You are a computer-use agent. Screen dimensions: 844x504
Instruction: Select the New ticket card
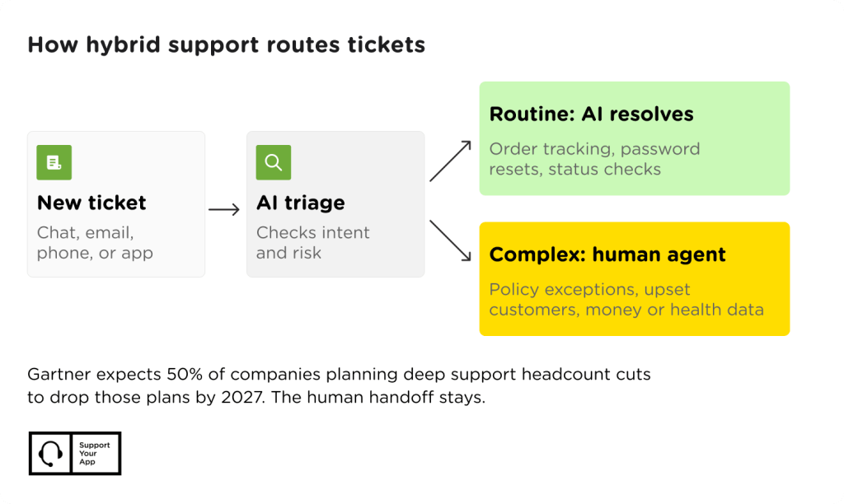[116, 204]
